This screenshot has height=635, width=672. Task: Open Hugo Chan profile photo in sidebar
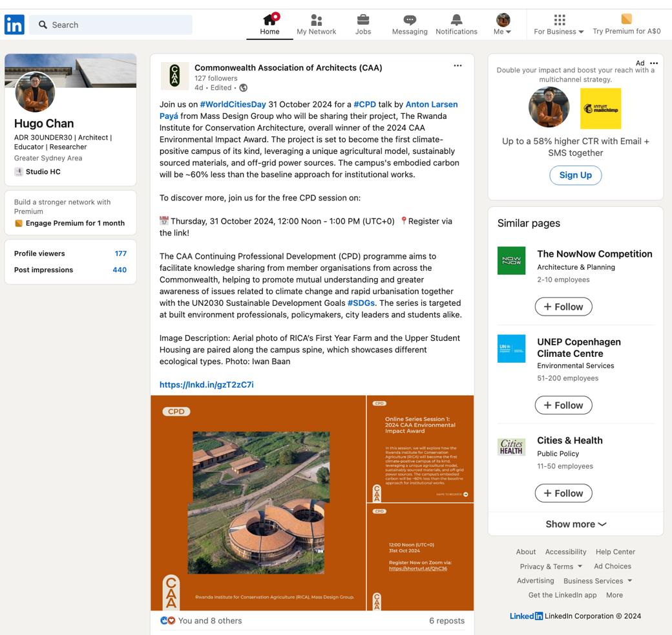35,92
